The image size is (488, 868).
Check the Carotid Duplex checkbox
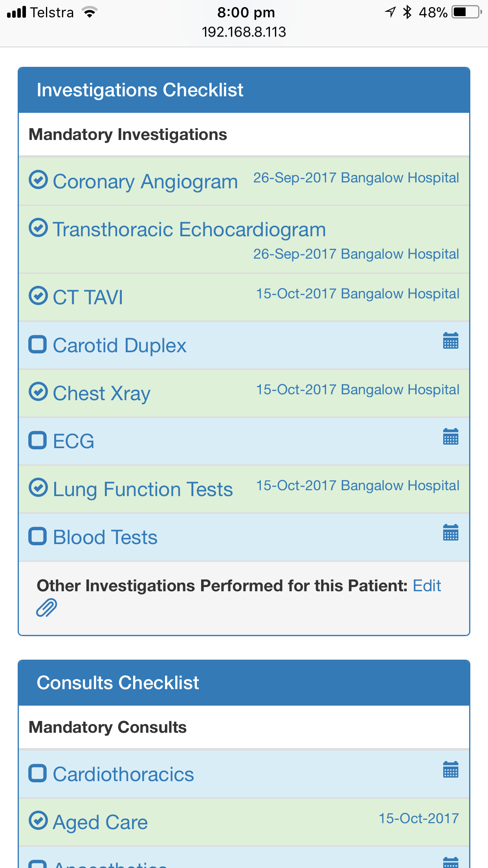pos(38,344)
